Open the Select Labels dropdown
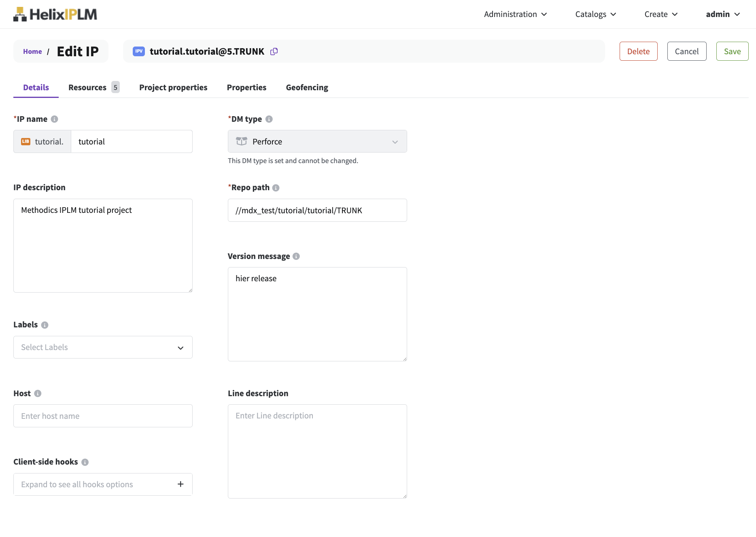This screenshot has height=537, width=756. pos(103,347)
